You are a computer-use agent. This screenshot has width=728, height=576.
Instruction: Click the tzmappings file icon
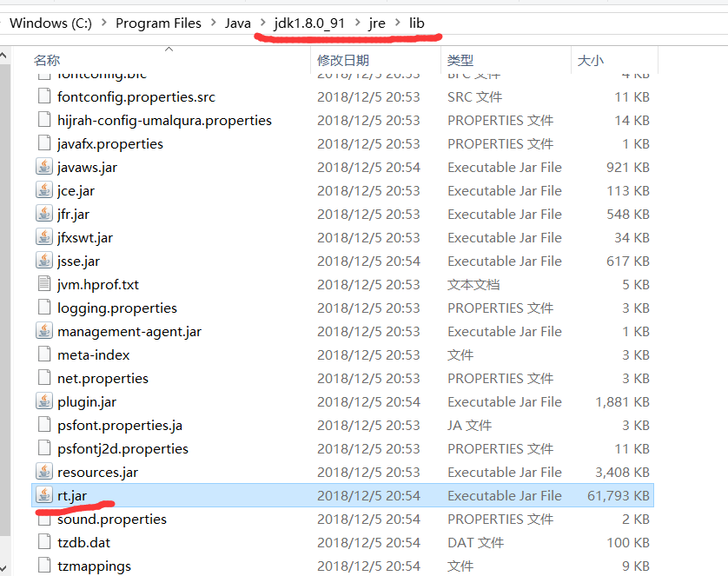[44, 566]
